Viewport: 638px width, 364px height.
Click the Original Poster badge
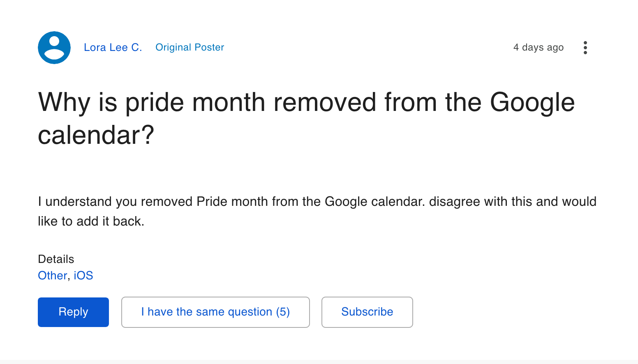coord(190,47)
